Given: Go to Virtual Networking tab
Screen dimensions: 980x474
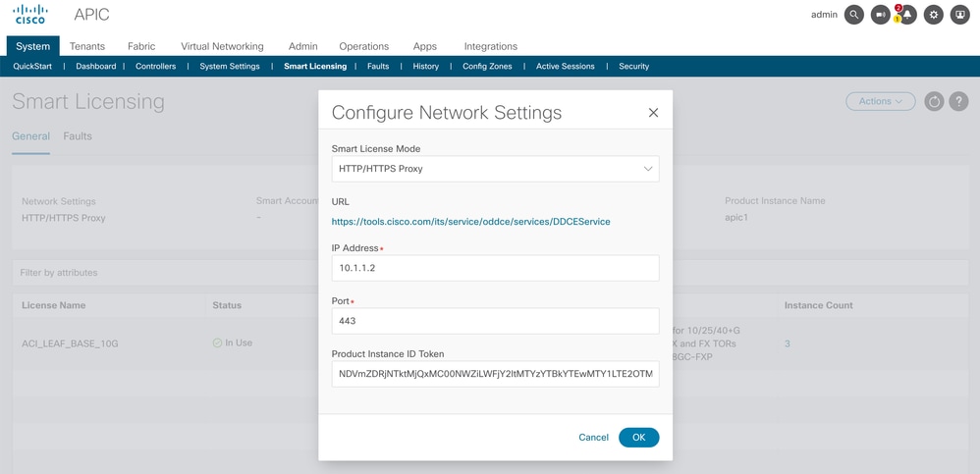Looking at the screenshot, I should coord(222,46).
